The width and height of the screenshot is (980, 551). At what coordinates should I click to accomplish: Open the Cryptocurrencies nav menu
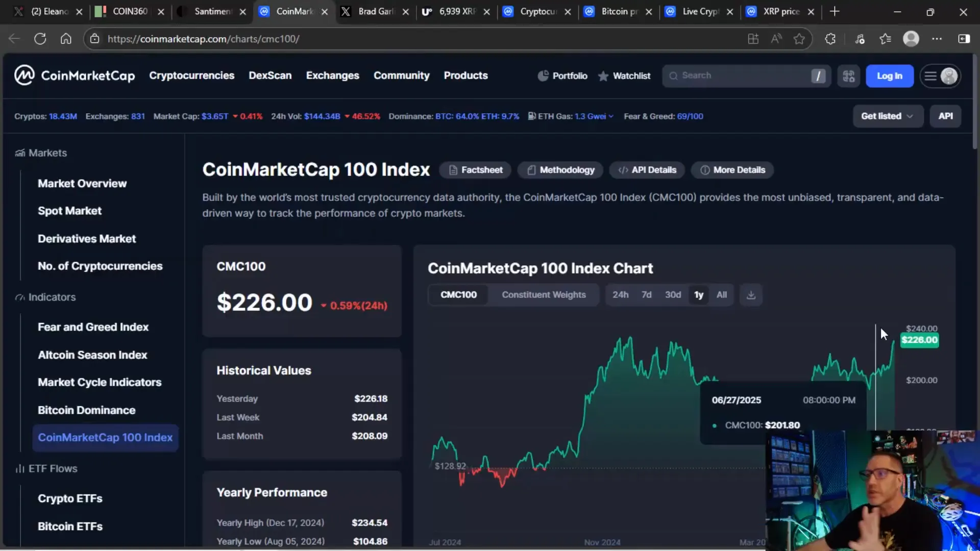[191, 76]
